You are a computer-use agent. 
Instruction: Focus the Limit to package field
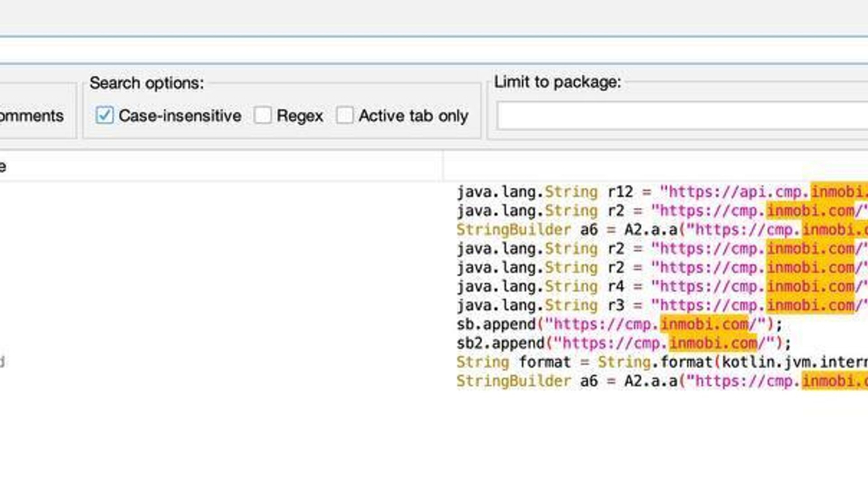point(682,116)
